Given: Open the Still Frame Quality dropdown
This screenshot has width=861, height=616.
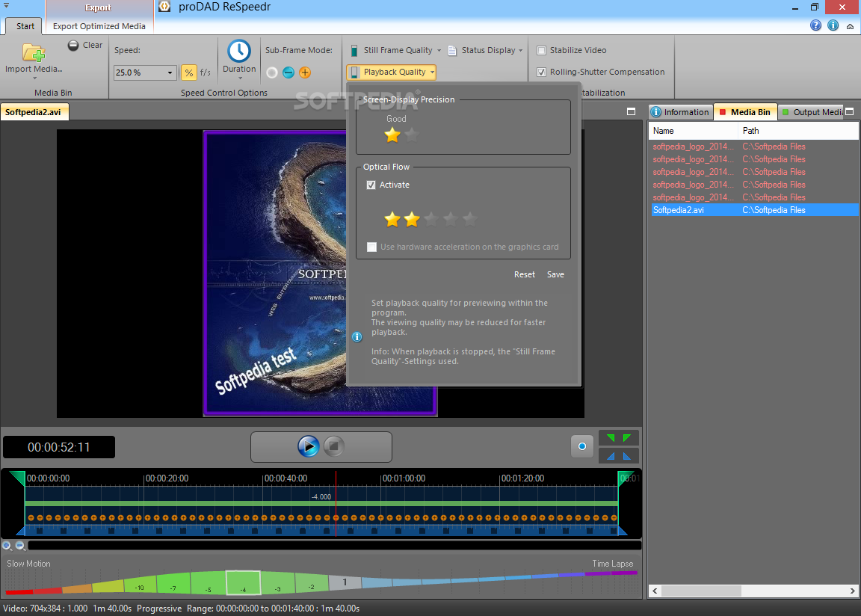Looking at the screenshot, I should [395, 51].
